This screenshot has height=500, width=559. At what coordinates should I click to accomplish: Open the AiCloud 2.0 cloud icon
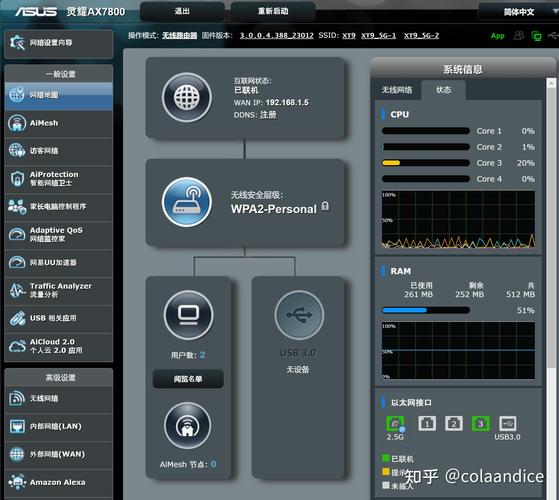point(17,346)
